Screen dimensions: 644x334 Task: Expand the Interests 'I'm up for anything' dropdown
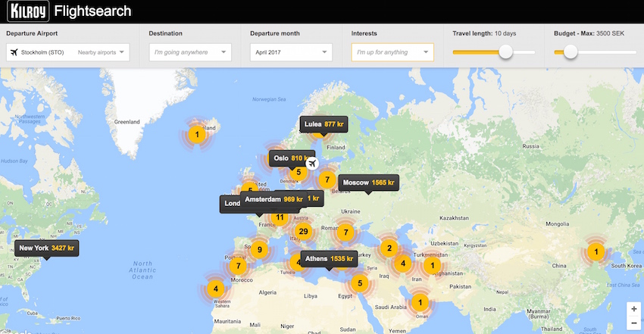coord(392,52)
